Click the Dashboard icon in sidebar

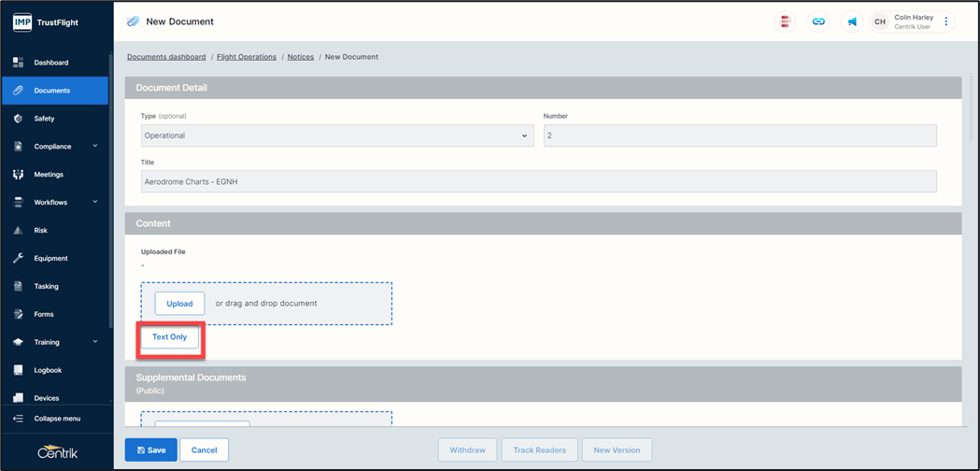click(18, 63)
